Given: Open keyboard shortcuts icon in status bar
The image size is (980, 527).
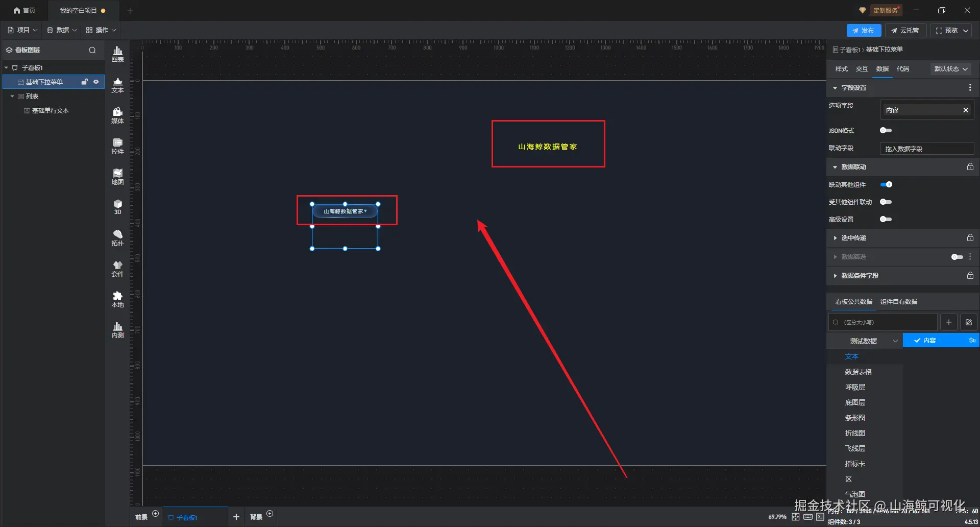Looking at the screenshot, I should 807,517.
